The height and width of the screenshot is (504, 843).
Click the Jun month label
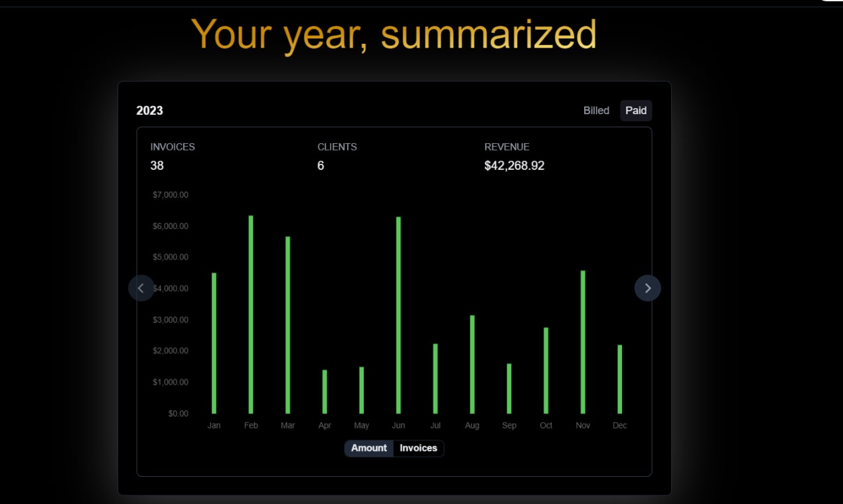point(398,426)
